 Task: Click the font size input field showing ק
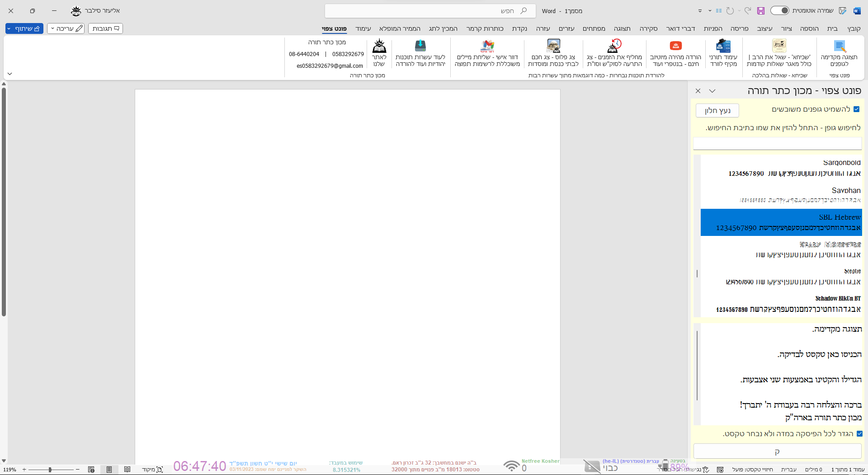click(x=777, y=451)
